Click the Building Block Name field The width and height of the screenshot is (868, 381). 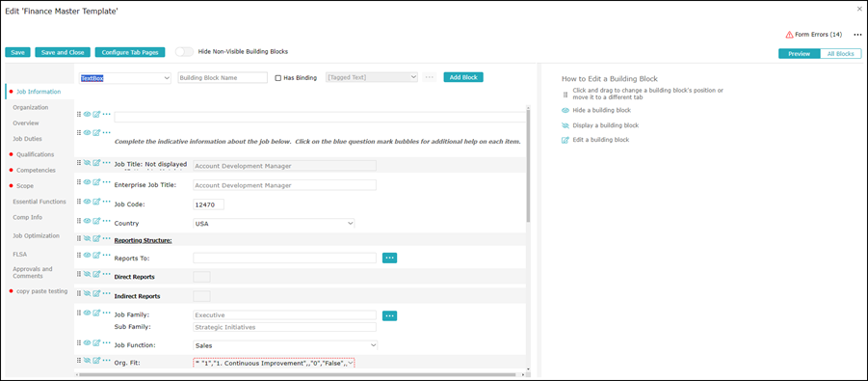click(x=223, y=78)
